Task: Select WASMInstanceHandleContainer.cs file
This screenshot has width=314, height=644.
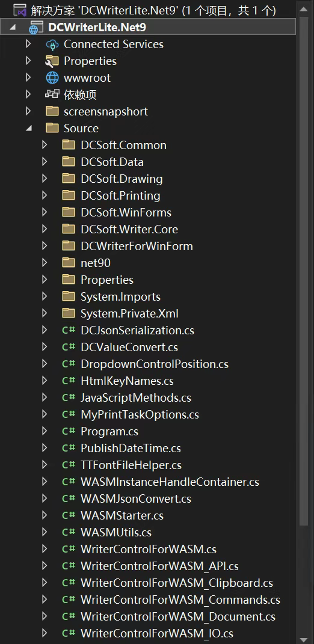Action: pos(170,482)
